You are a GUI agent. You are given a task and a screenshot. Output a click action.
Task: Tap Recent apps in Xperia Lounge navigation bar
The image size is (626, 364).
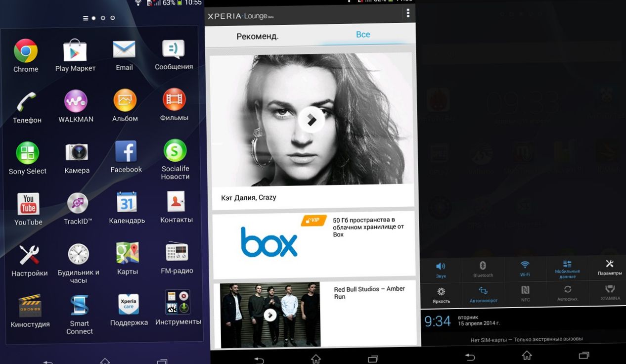(373, 359)
